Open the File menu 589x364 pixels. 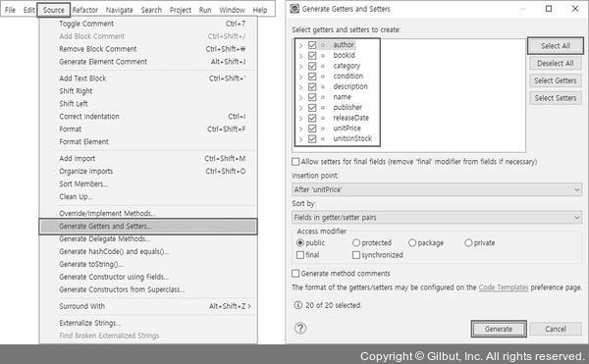10,10
